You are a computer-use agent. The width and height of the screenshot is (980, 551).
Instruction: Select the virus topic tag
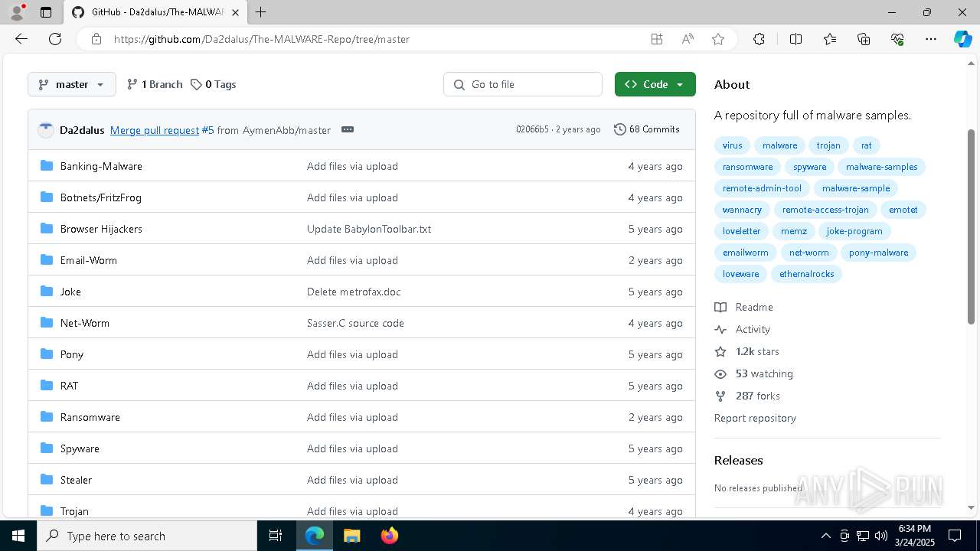(733, 145)
